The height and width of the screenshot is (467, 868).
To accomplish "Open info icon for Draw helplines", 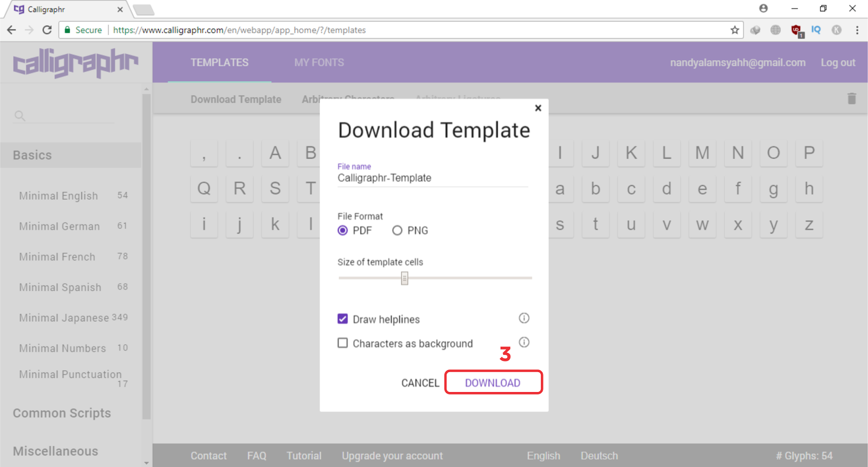I will point(524,318).
